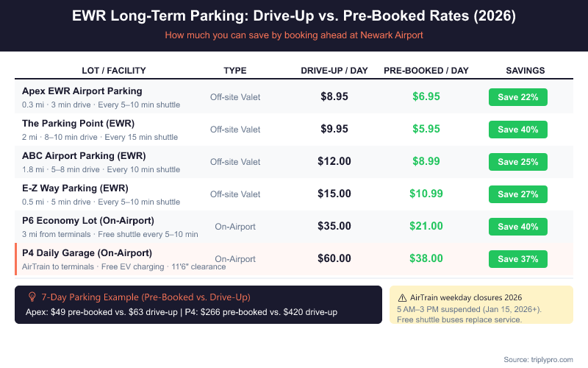Click the lightbulb icon beside 7-Day Parking Example
588x368 pixels.
coord(32,297)
